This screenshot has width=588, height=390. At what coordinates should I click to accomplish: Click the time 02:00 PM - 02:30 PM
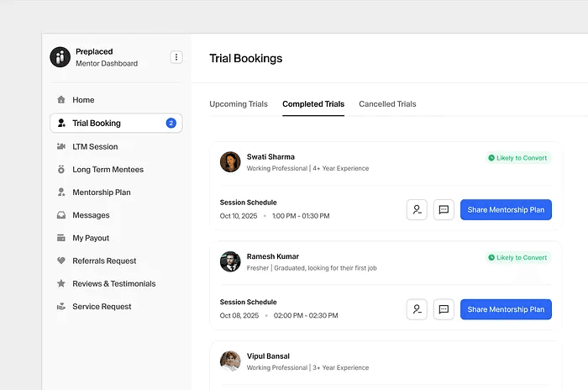click(306, 316)
